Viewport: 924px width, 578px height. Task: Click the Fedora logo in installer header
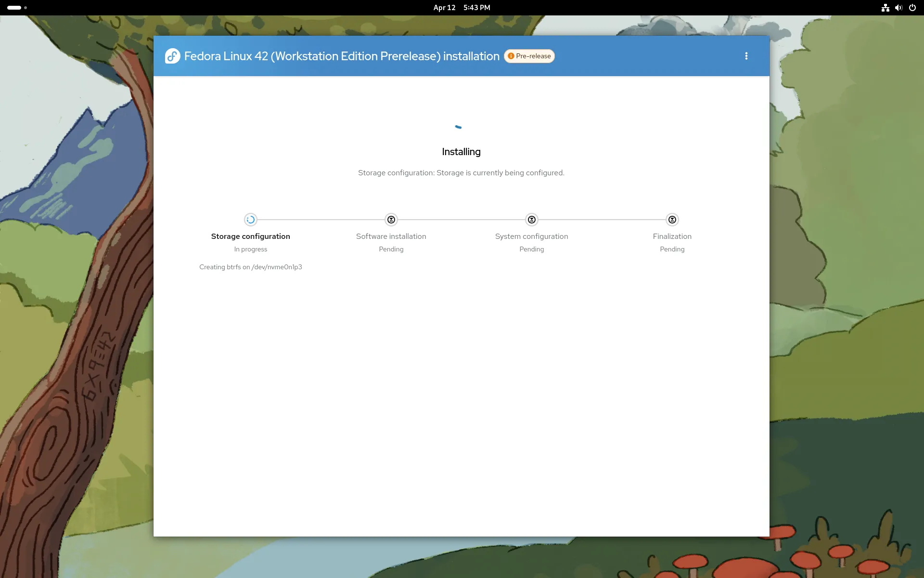coord(172,56)
